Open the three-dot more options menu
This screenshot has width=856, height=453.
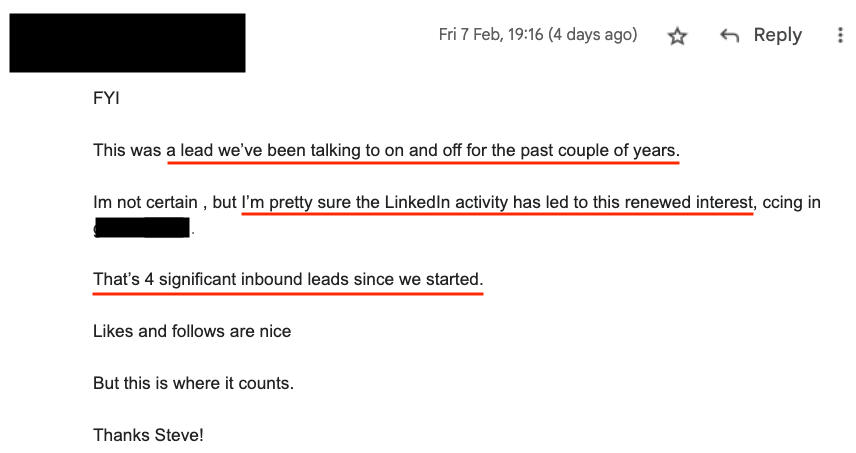(x=840, y=35)
